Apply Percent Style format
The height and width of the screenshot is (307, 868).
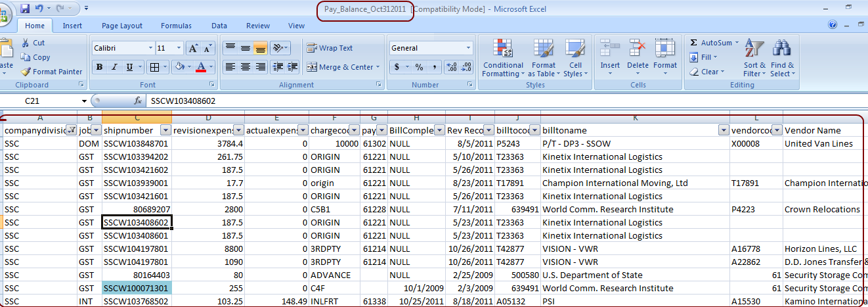click(x=420, y=67)
